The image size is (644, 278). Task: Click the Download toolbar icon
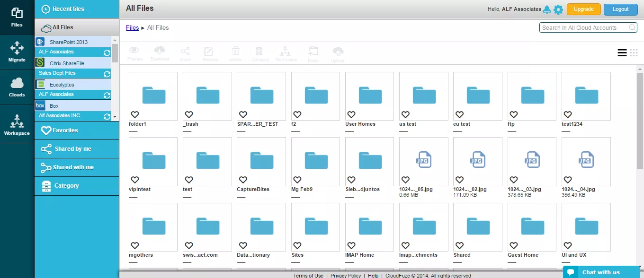click(x=160, y=53)
